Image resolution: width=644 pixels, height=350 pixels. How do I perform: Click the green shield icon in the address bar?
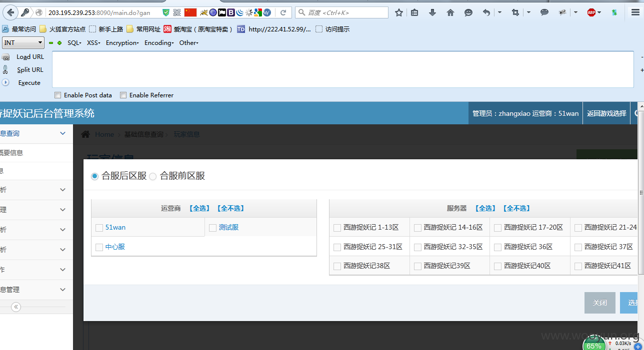click(x=166, y=12)
